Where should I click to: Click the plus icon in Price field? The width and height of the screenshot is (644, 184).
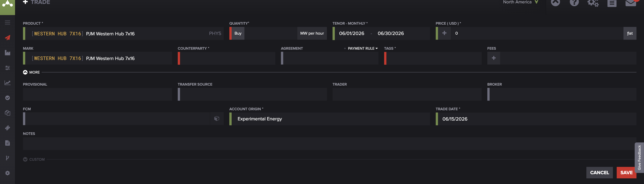(444, 33)
